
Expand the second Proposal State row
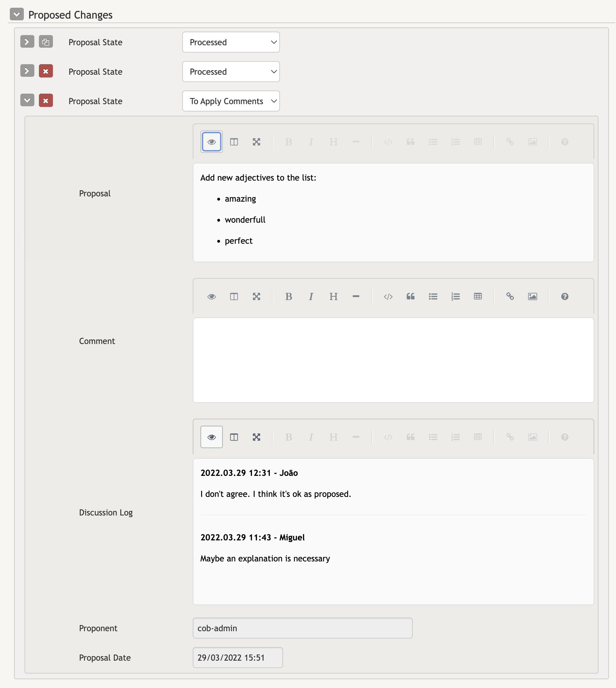coord(27,71)
